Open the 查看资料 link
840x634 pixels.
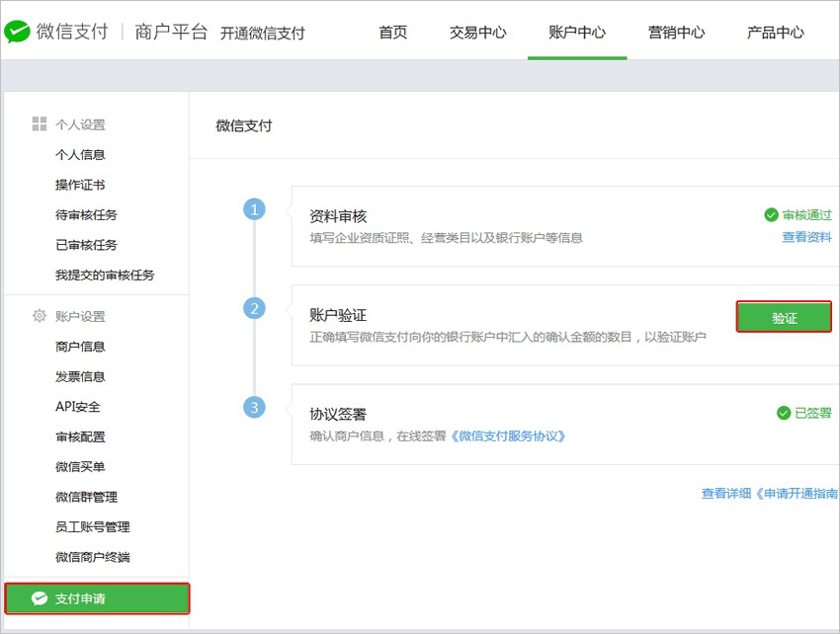806,237
